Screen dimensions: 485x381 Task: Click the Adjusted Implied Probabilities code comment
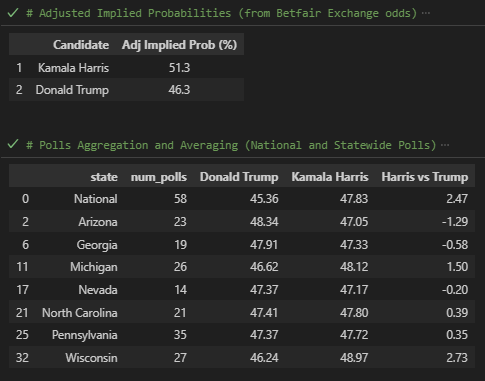point(221,13)
